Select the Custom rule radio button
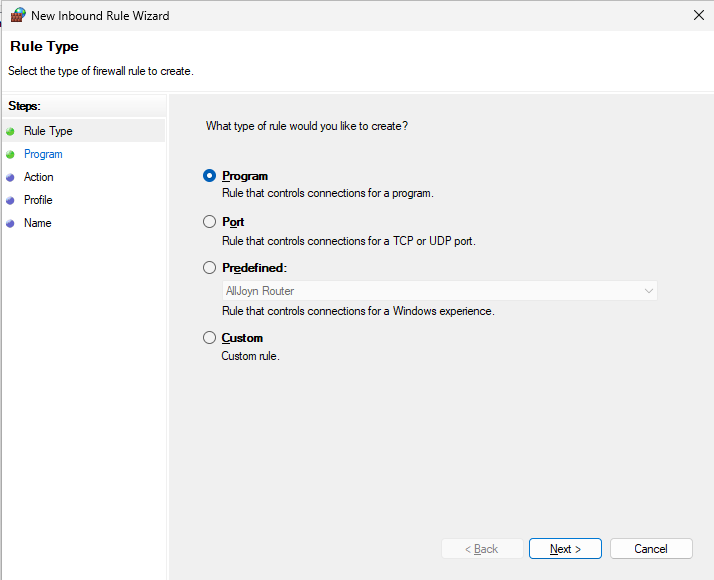Screen dimensions: 714x580 pyautogui.click(x=209, y=338)
